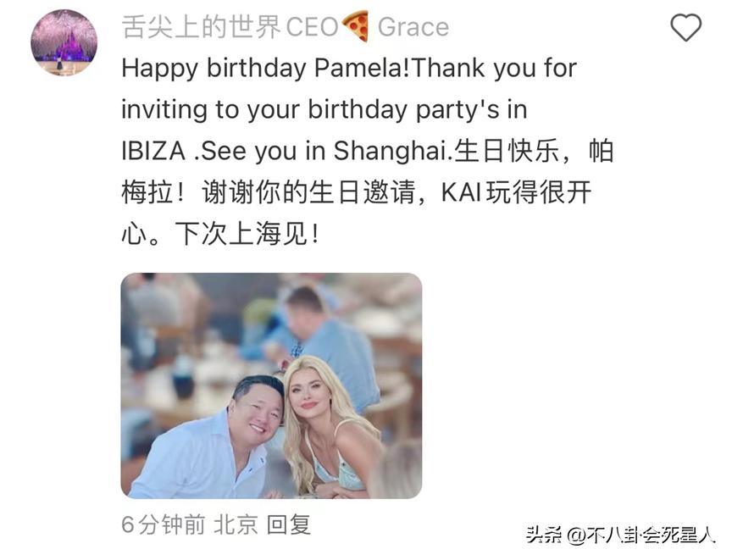This screenshot has width=732, height=560.
Task: Open the commenter's castle profile avatar
Action: 64,42
